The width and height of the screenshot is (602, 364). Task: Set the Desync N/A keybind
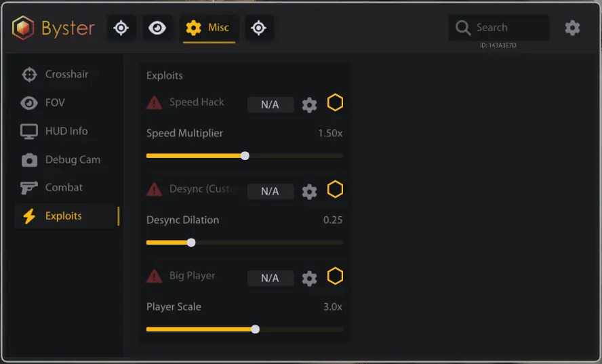(270, 191)
